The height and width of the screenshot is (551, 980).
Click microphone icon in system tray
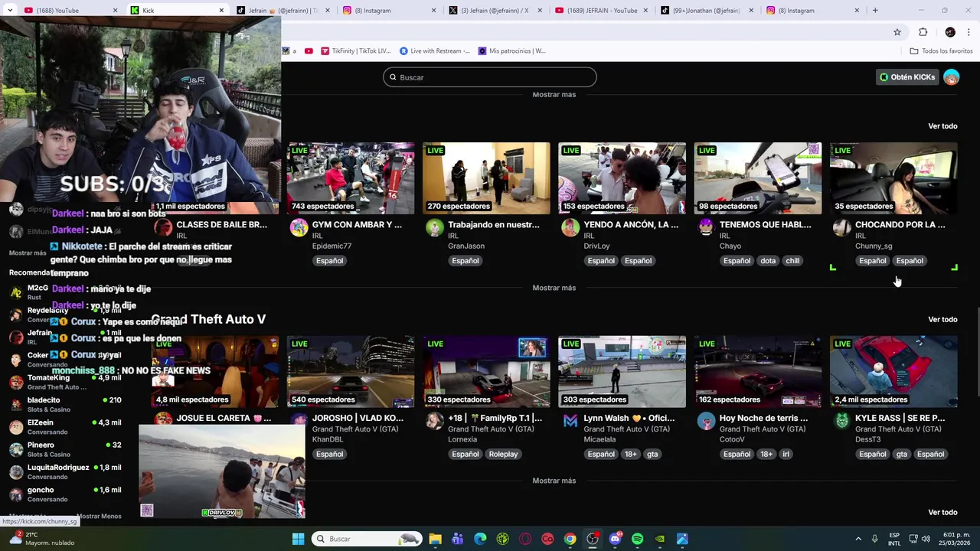pyautogui.click(x=874, y=539)
